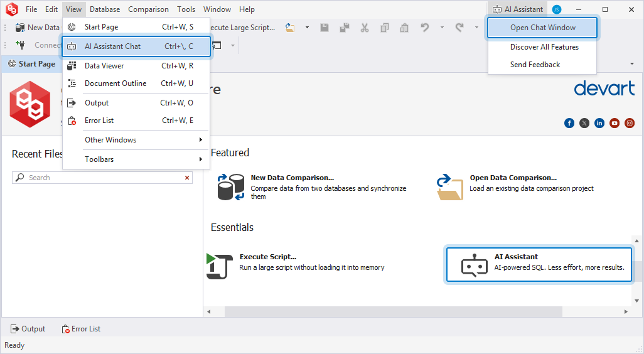The image size is (644, 354).
Task: Click the horizontal scrollbar right arrow
Action: [x=626, y=312]
